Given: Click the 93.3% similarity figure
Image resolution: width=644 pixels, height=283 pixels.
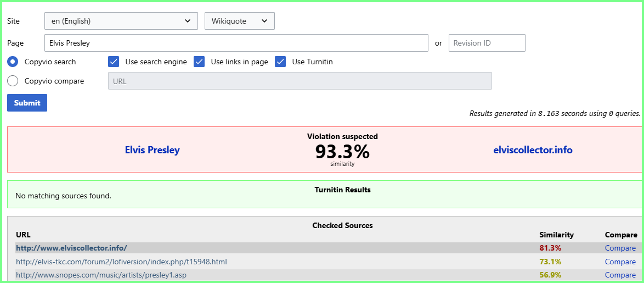Looking at the screenshot, I should coord(342,152).
